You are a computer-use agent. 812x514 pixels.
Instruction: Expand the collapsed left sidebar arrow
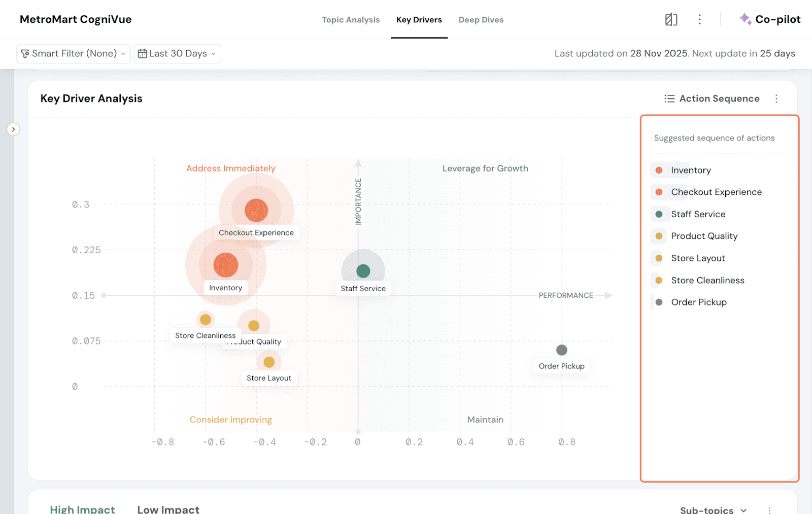[13, 129]
